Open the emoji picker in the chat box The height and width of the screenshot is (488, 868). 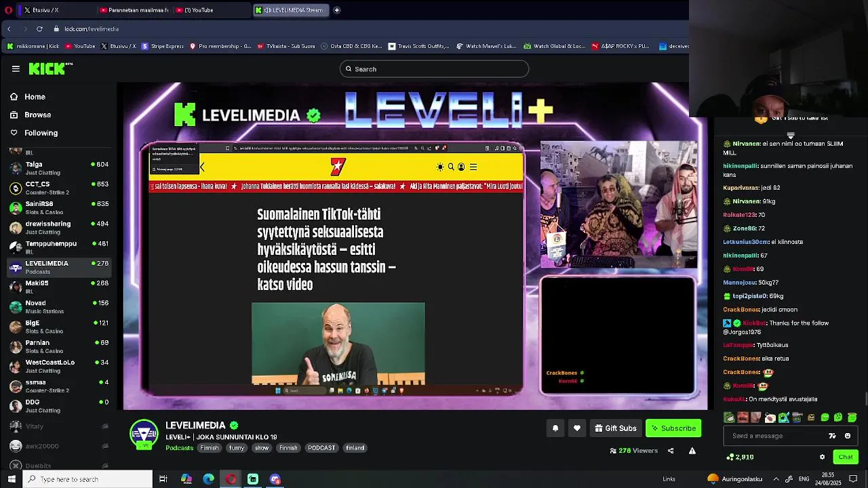(848, 436)
